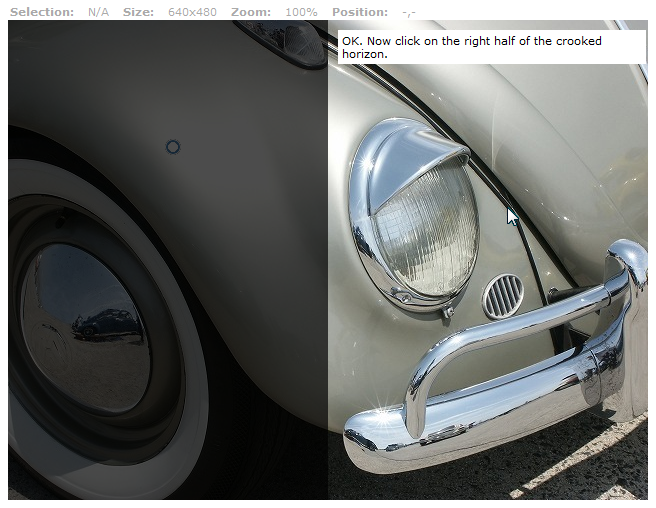This screenshot has width=656, height=508.
Task: Click the round horn grille below the headlight
Action: tap(503, 296)
